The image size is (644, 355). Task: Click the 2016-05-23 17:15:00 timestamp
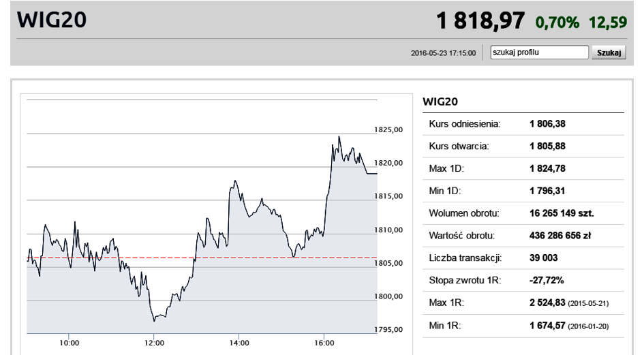coord(444,53)
